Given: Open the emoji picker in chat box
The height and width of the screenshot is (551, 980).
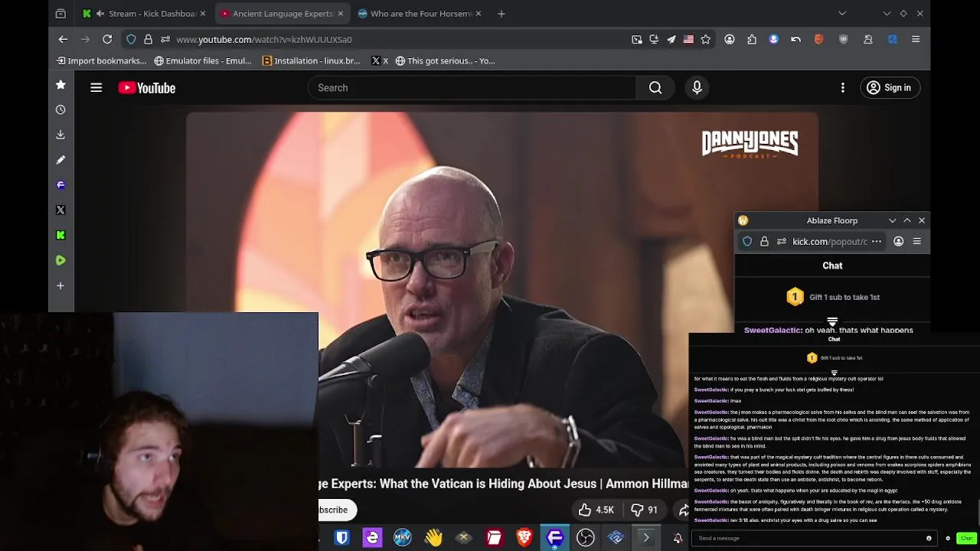Looking at the screenshot, I should [929, 538].
